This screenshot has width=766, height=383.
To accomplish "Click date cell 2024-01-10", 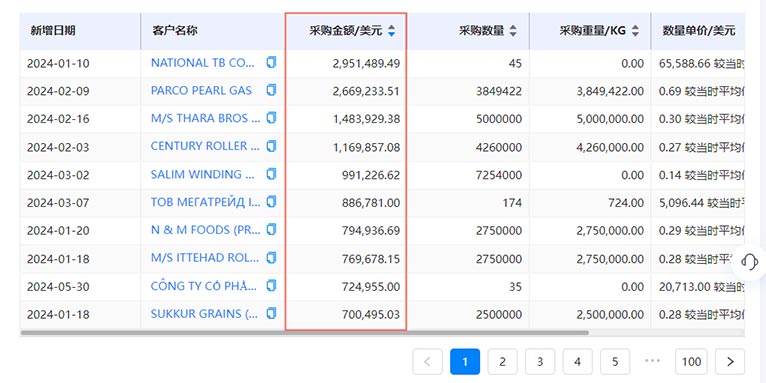I will (58, 63).
